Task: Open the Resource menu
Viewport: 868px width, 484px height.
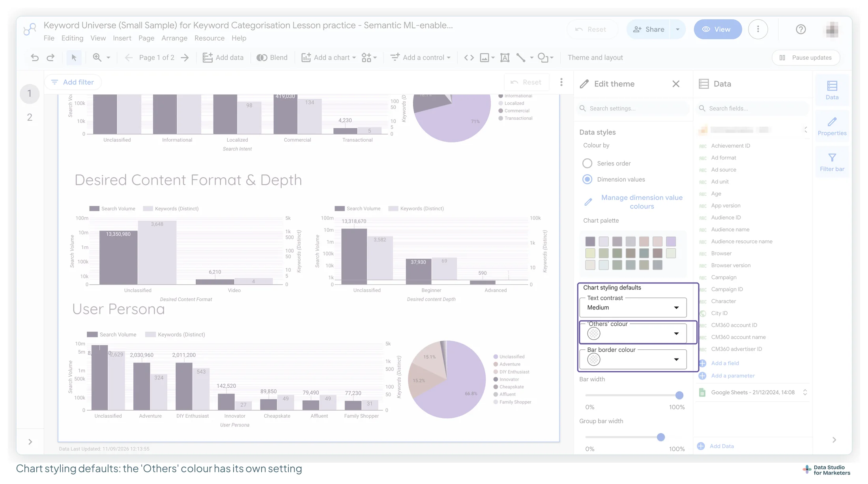Action: coord(210,38)
